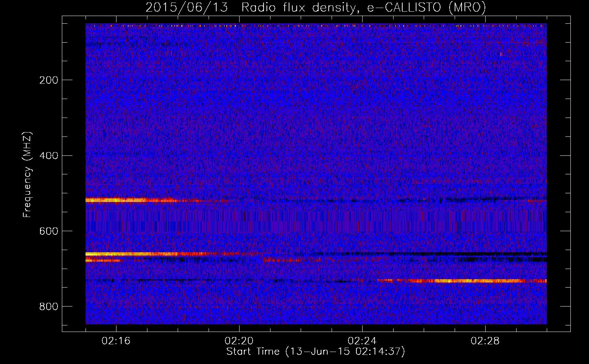Click the 800 frequency tick label
The image size is (589, 364).
coord(49,307)
